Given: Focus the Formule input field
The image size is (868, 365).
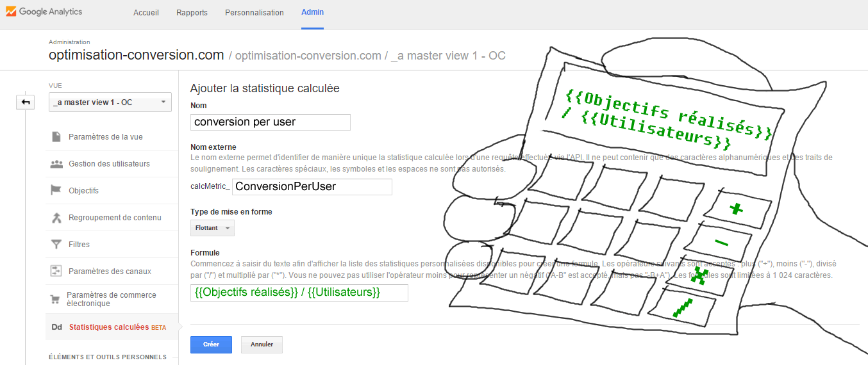Looking at the screenshot, I should point(299,293).
